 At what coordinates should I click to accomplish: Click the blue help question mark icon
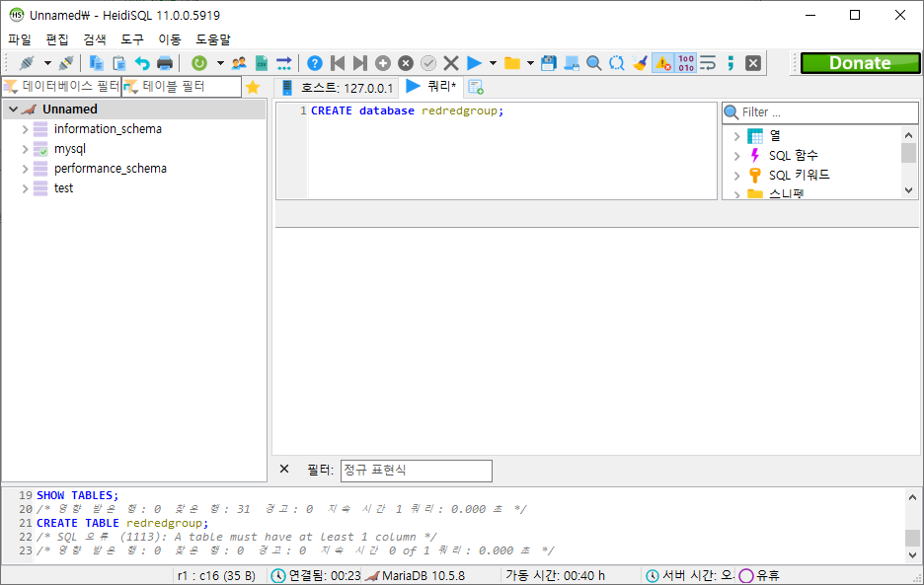tap(315, 63)
